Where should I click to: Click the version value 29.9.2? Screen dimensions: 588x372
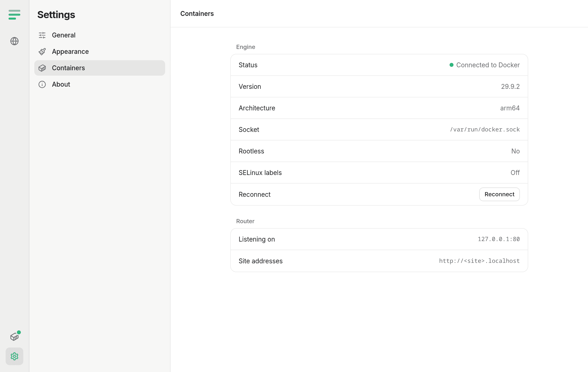pos(510,87)
